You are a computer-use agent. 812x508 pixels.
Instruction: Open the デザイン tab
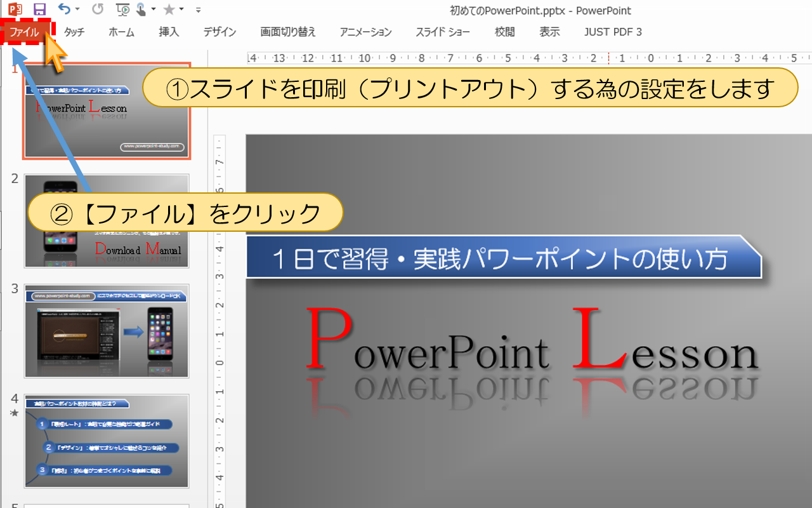(x=219, y=32)
